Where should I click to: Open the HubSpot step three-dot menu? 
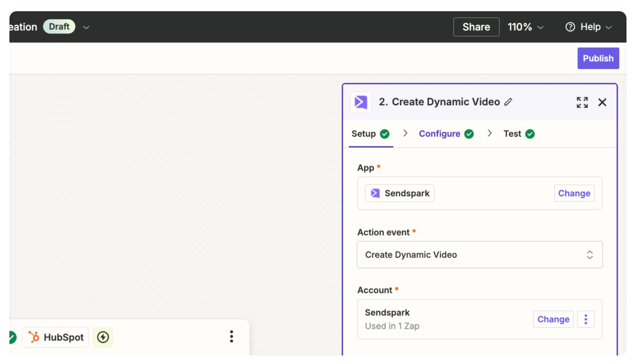(x=231, y=337)
